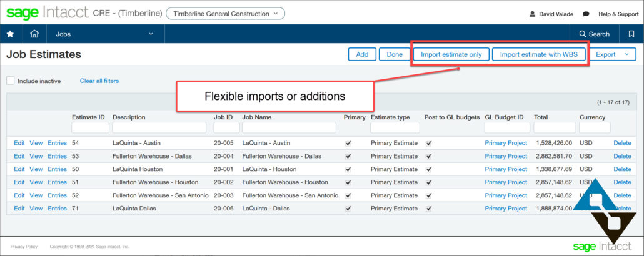Viewport: 644px width, 256px height.
Task: Click the Privacy Policy footer link
Action: [x=24, y=247]
